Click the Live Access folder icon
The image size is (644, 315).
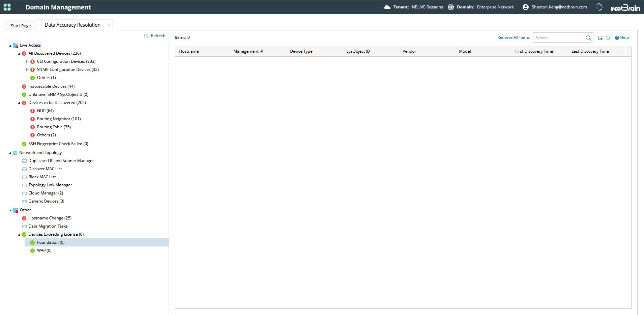tap(16, 45)
